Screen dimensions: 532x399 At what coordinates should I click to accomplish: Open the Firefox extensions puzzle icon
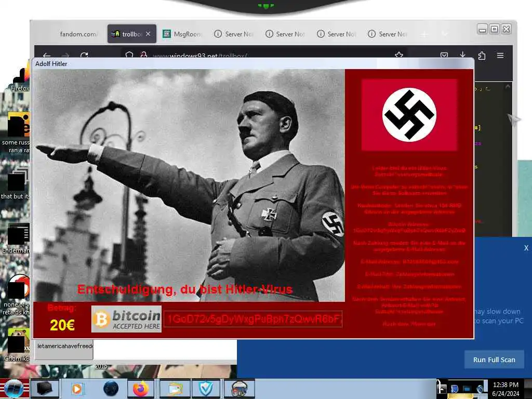tap(482, 55)
